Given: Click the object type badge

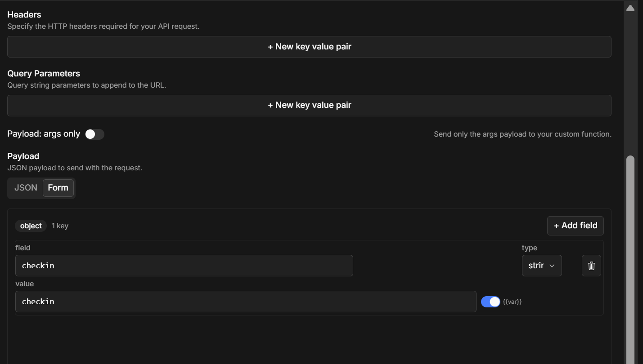Looking at the screenshot, I should tap(31, 226).
